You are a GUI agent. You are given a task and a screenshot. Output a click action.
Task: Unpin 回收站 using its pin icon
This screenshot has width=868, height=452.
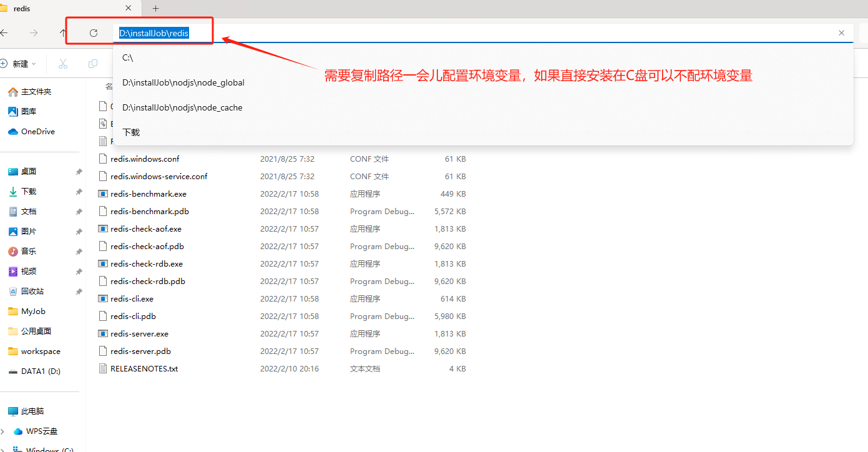pyautogui.click(x=79, y=292)
